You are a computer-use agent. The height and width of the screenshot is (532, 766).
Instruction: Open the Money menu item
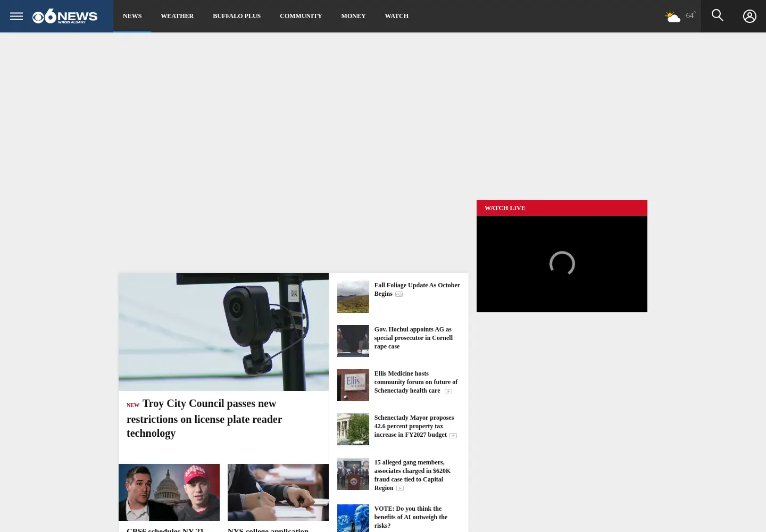pyautogui.click(x=353, y=16)
